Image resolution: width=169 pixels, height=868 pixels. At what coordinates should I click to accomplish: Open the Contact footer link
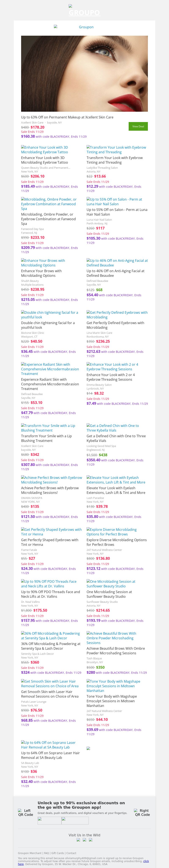point(71,853)
